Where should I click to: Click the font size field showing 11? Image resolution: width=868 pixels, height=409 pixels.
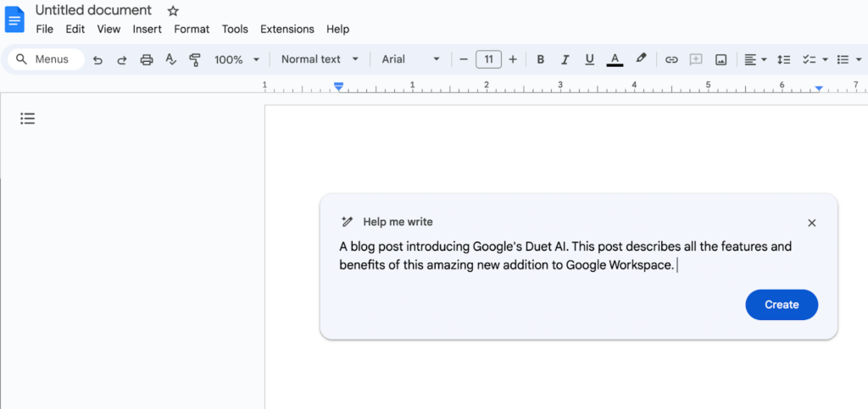(488, 59)
